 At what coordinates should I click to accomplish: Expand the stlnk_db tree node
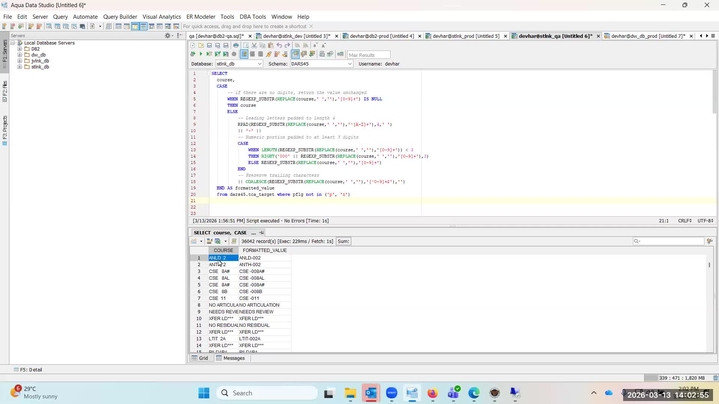click(19, 67)
